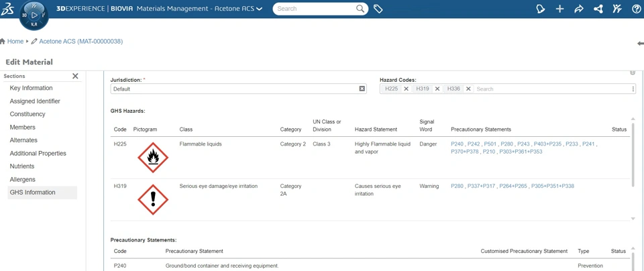Click the exclamation mark pictogram for H319
The image size is (644, 271).
153,199
